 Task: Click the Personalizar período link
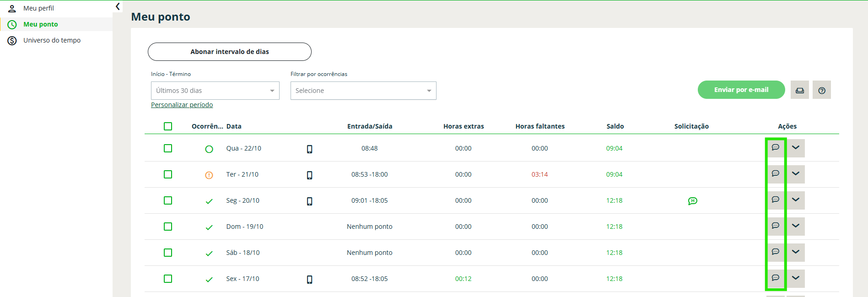coord(182,105)
